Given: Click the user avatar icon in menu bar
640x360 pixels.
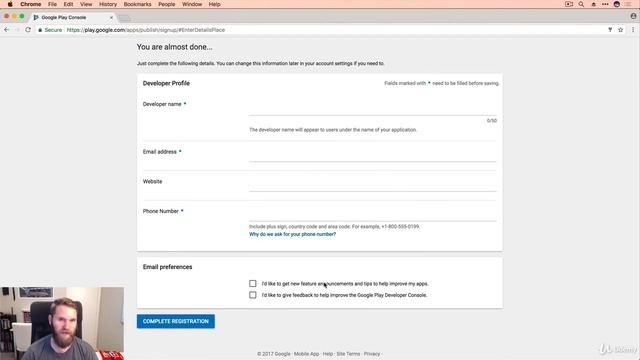Looking at the screenshot, I should pyautogui.click(x=617, y=4).
